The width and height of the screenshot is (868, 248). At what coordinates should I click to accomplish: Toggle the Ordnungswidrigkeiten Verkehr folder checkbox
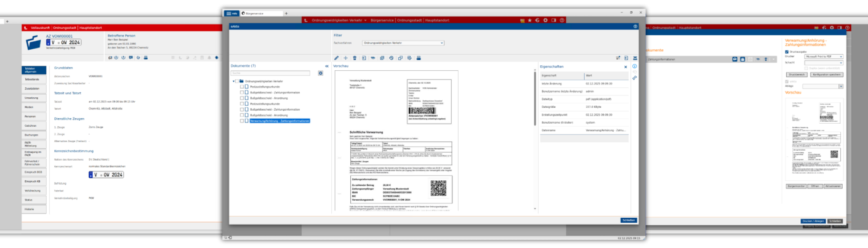click(237, 81)
